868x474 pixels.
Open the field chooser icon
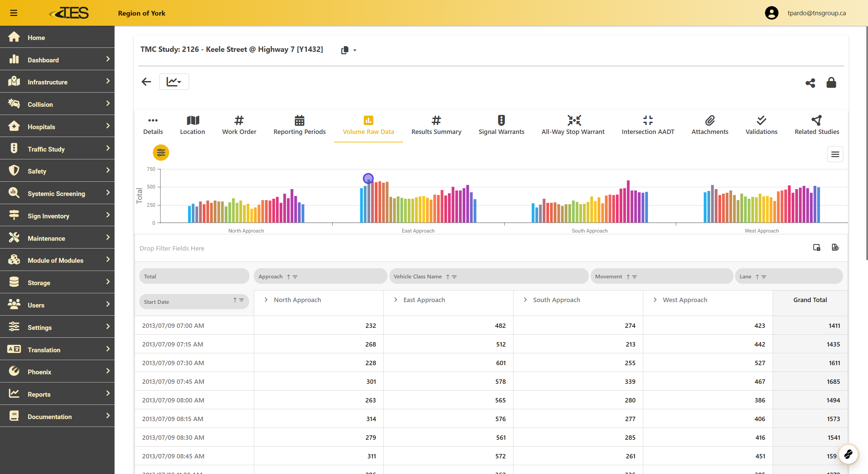pyautogui.click(x=816, y=248)
